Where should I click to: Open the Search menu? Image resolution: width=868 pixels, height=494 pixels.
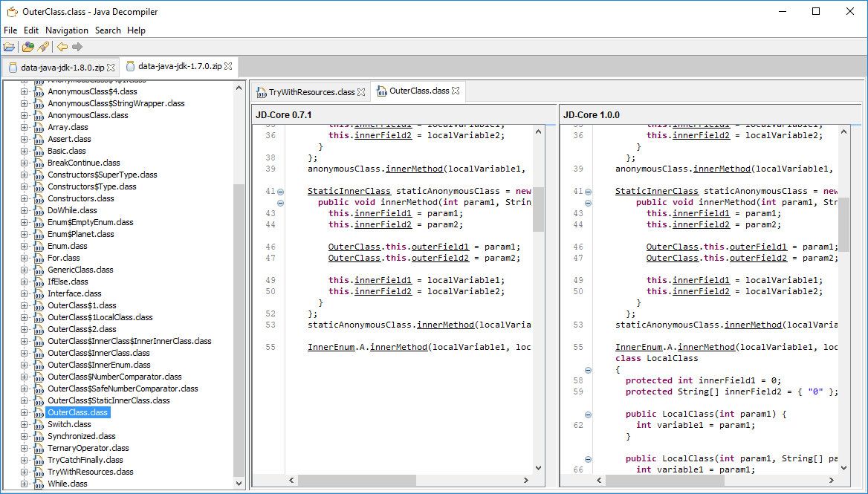(x=108, y=30)
